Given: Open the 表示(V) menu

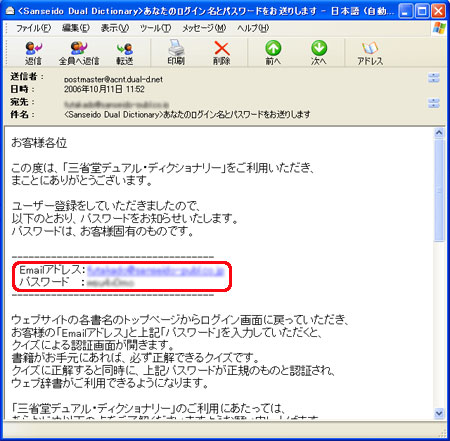Looking at the screenshot, I should pyautogui.click(x=115, y=28).
